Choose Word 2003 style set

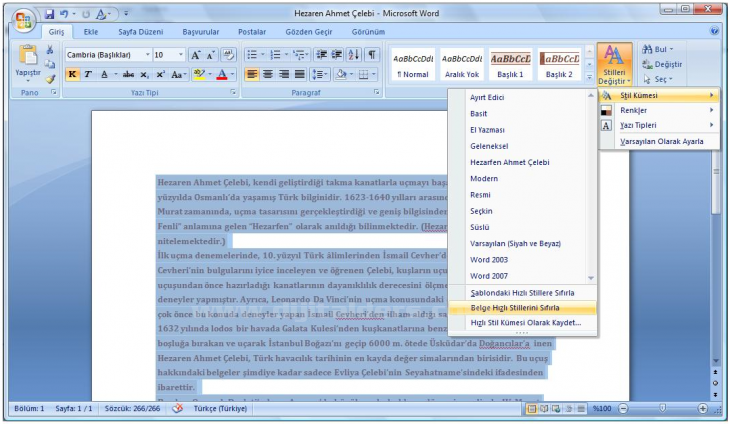pyautogui.click(x=489, y=260)
